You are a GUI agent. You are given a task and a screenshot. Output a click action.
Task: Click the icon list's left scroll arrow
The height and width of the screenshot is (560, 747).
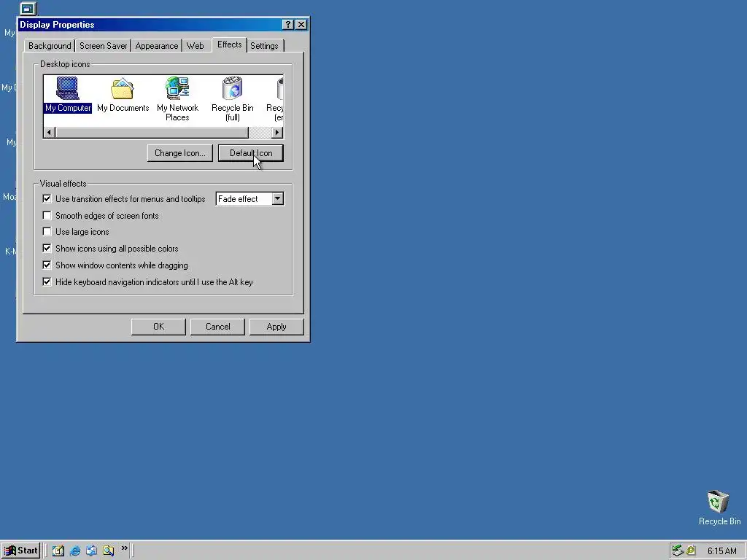[x=50, y=132]
